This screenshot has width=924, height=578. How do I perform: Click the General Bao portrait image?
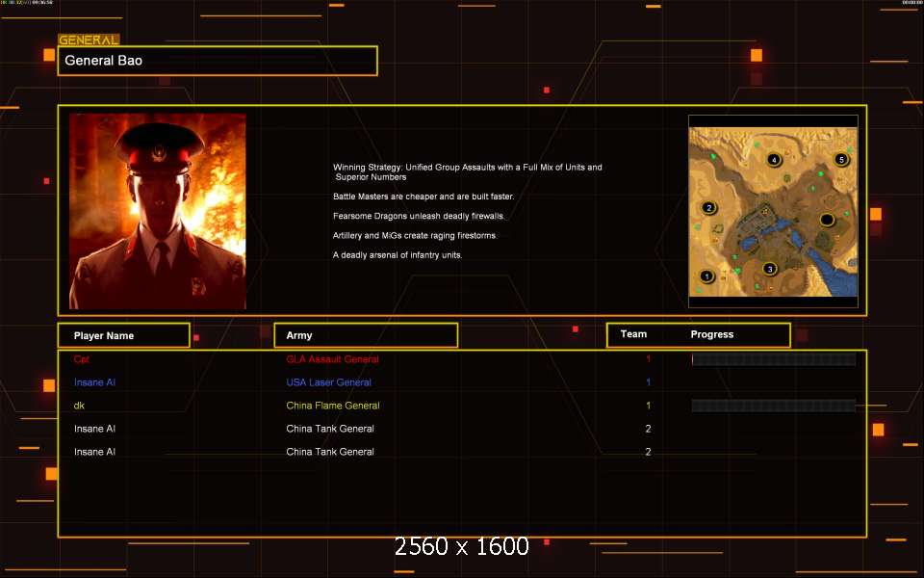[158, 211]
